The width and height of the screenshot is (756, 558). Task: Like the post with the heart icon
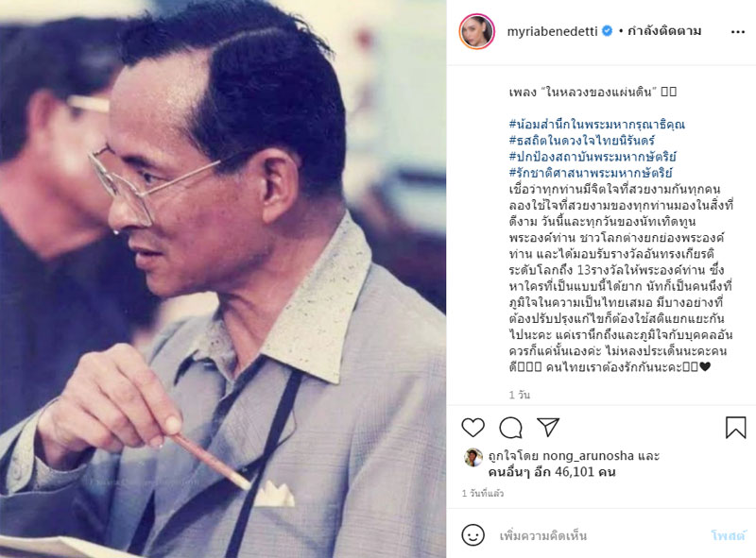pyautogui.click(x=473, y=428)
